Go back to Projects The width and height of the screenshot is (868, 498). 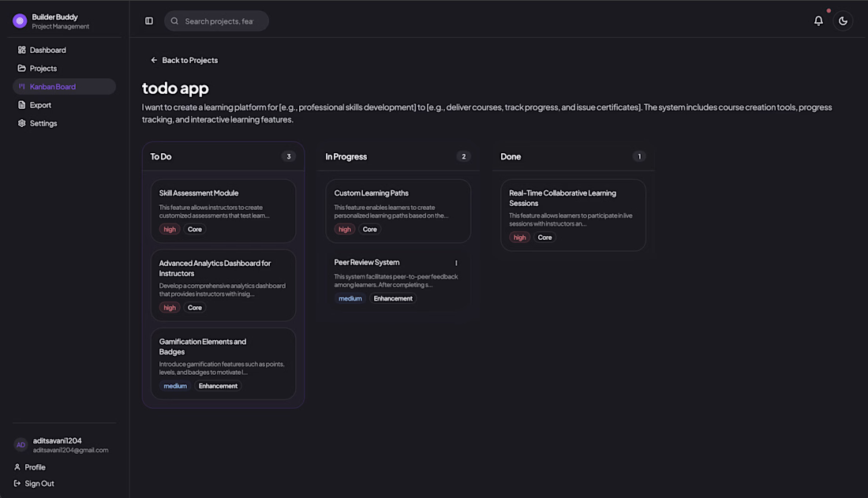coord(184,60)
